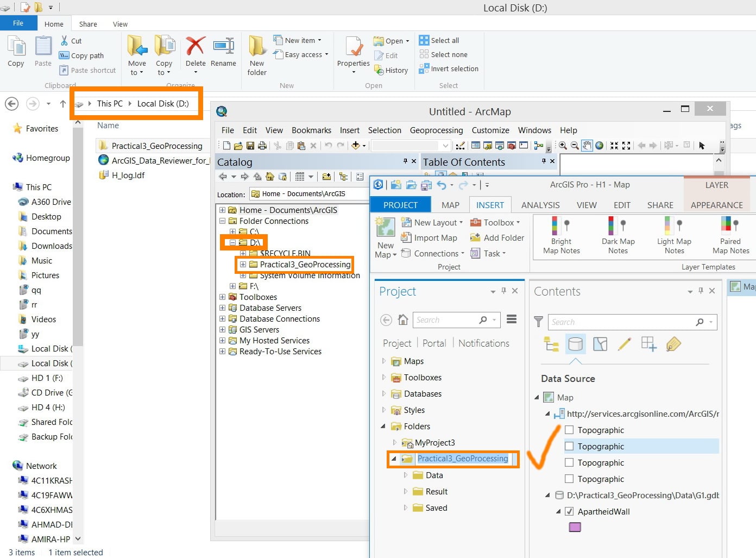Toggle the pin on the Contents pane
This screenshot has width=756, height=558.
pyautogui.click(x=701, y=291)
